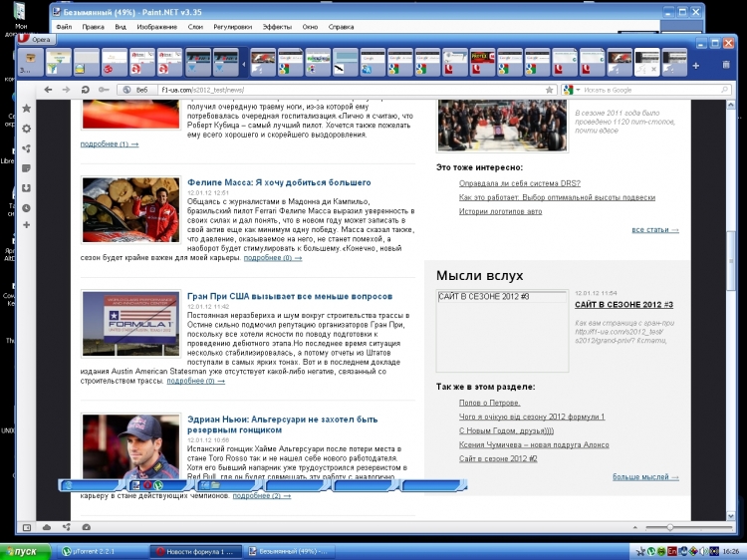Add a panel with the sidebar plus icon
747x560 pixels.
coord(27,224)
